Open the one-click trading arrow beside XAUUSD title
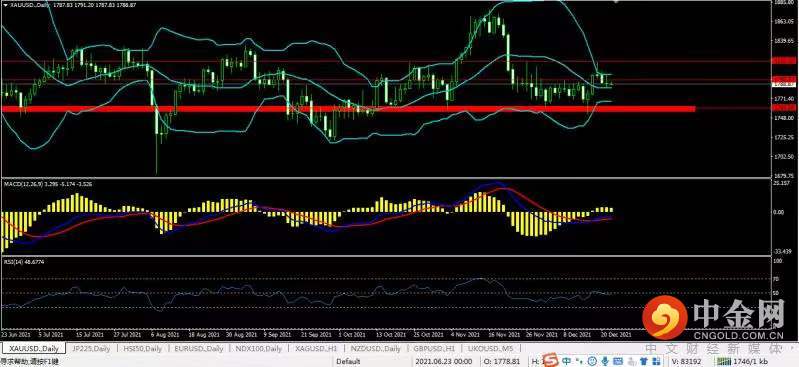Viewport: 799px width, 367px height. click(6, 4)
